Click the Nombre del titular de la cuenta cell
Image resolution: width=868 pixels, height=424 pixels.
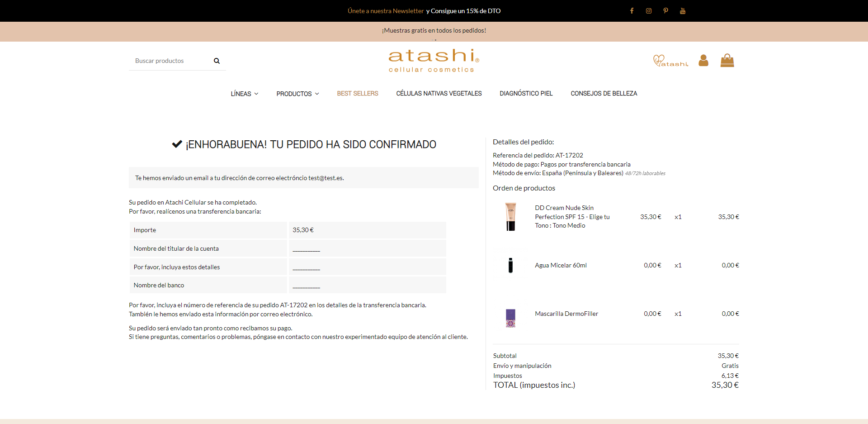(x=208, y=248)
